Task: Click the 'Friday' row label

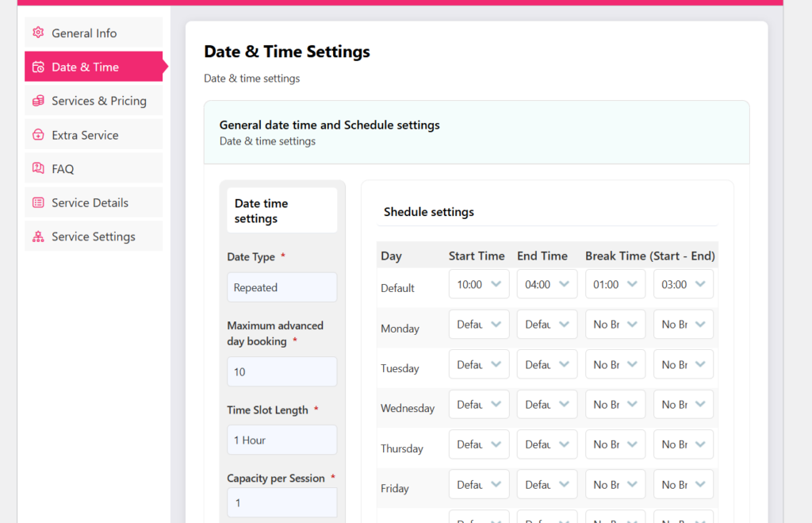Action: (395, 488)
